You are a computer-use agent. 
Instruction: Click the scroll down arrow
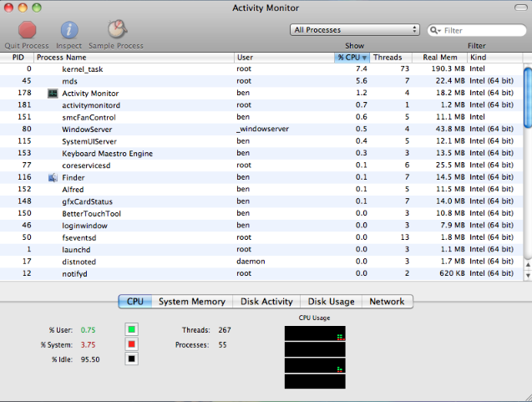528,275
